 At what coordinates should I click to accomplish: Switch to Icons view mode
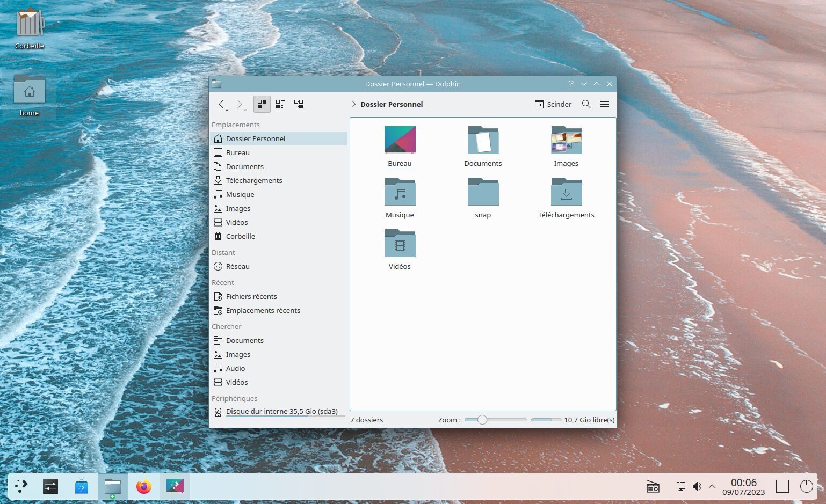(x=262, y=104)
